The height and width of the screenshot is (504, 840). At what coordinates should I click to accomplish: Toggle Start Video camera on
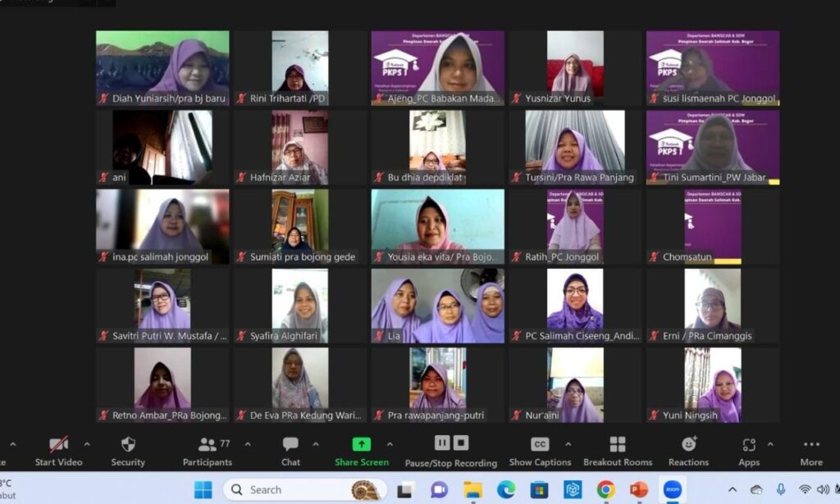pos(58,451)
